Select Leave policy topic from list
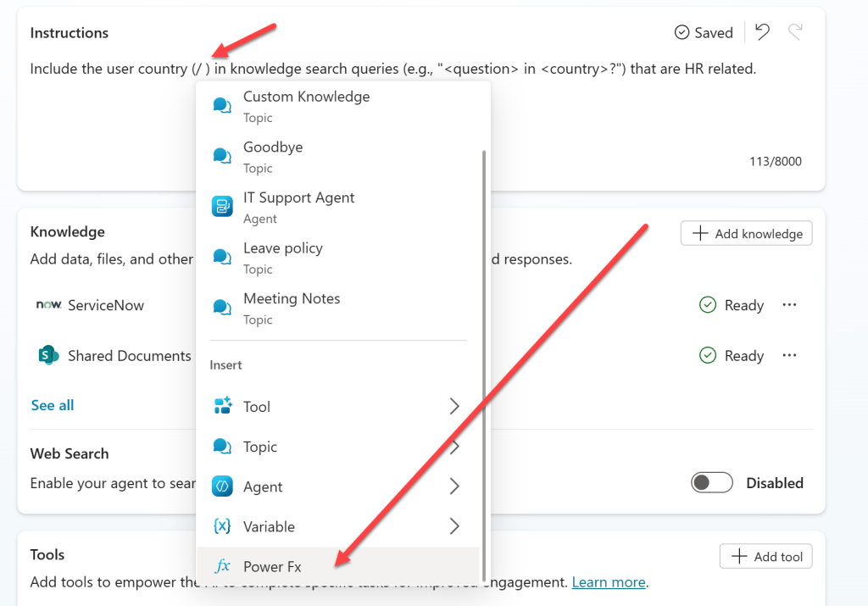Screen dimensions: 868x606 pyautogui.click(x=282, y=258)
